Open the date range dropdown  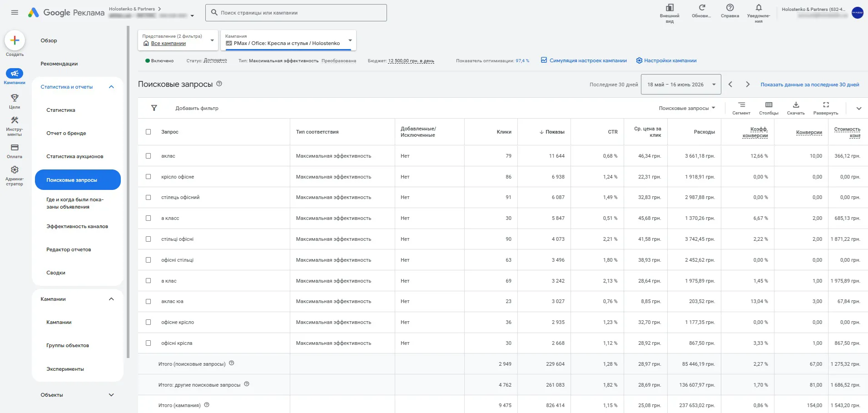(681, 85)
